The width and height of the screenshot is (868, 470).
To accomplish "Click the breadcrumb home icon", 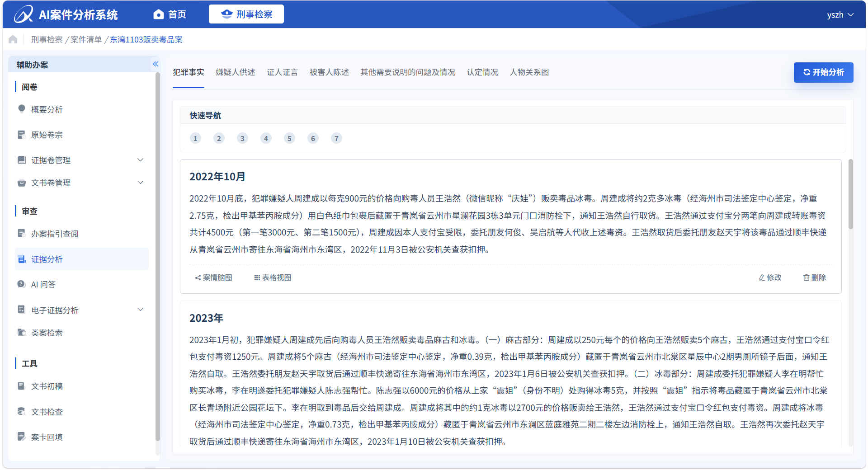I will (13, 39).
